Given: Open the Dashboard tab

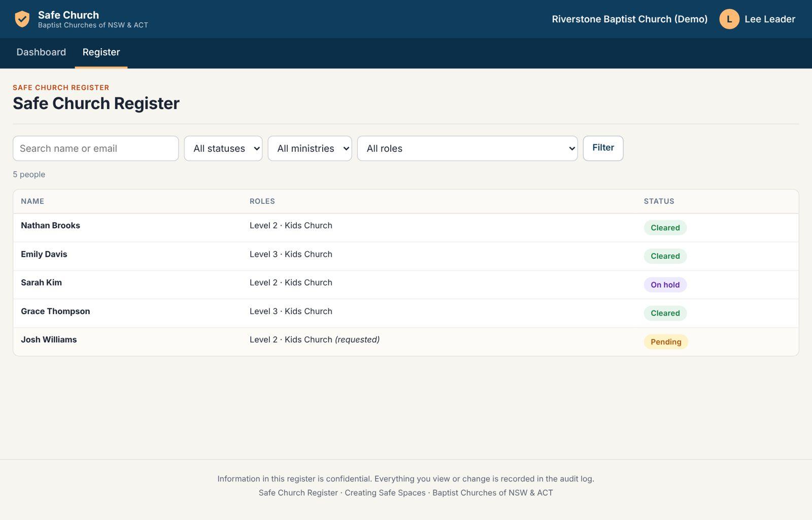Looking at the screenshot, I should point(41,52).
